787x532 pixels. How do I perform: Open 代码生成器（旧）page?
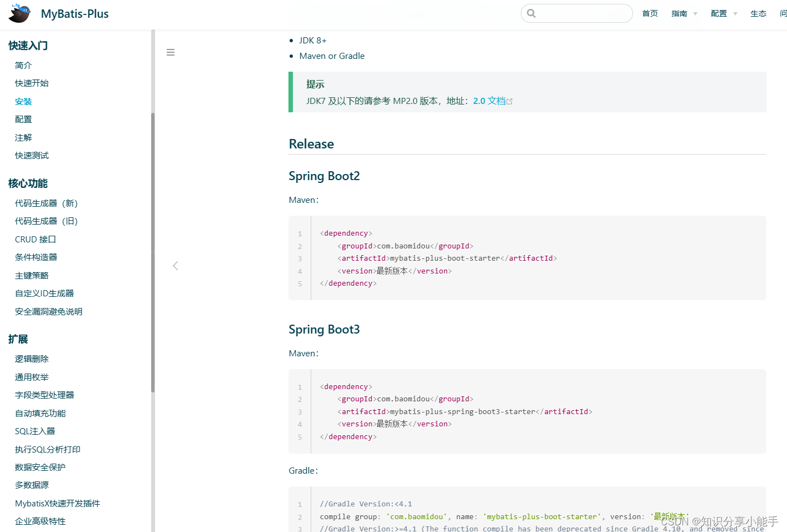(x=46, y=221)
